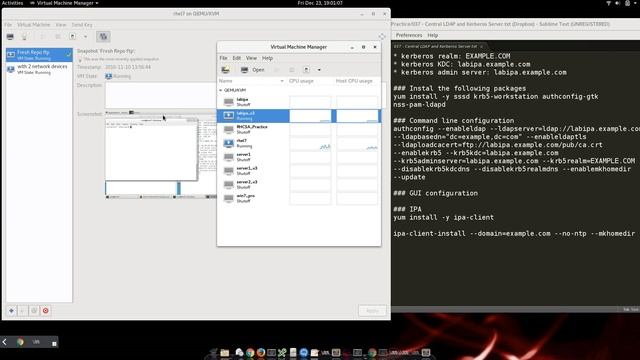Viewport: 640px width, 360px height.
Task: Click the shutdown icon in rhel7 window toolbar
Action: point(72,37)
